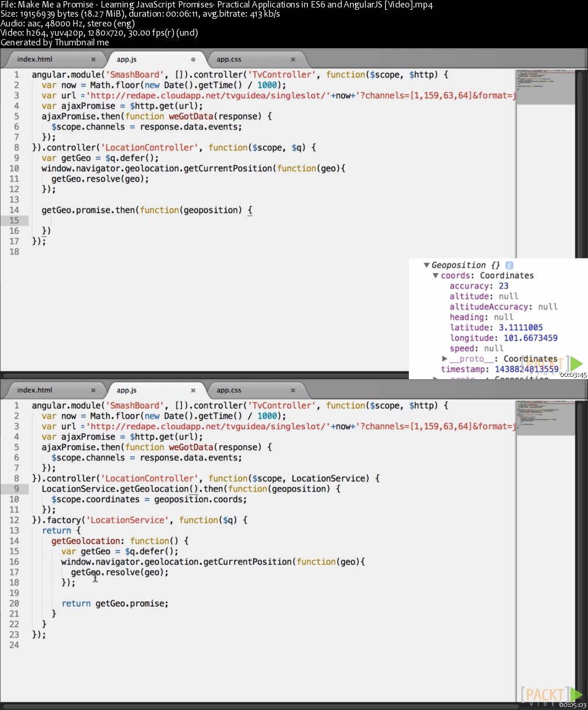Click 'return getGeo.promise;' in lower editor
This screenshot has width=588, height=710.
coord(115,604)
